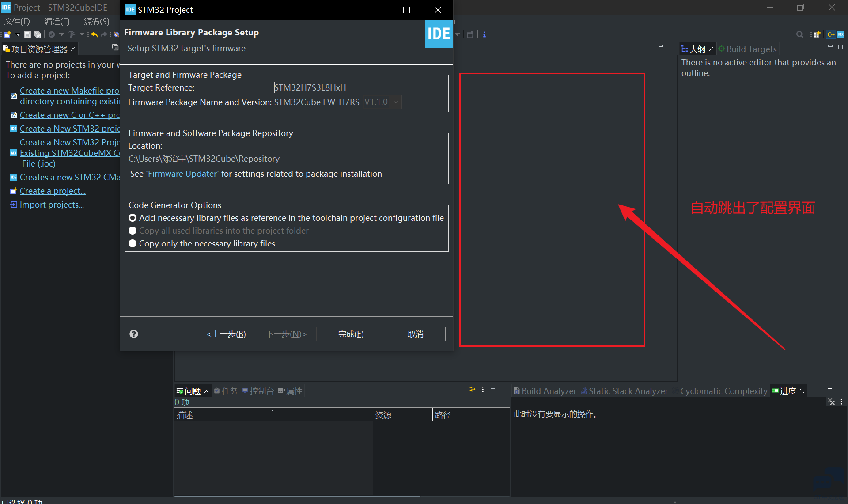The width and height of the screenshot is (848, 504).
Task: Click the New project toolbar icon
Action: pos(8,34)
